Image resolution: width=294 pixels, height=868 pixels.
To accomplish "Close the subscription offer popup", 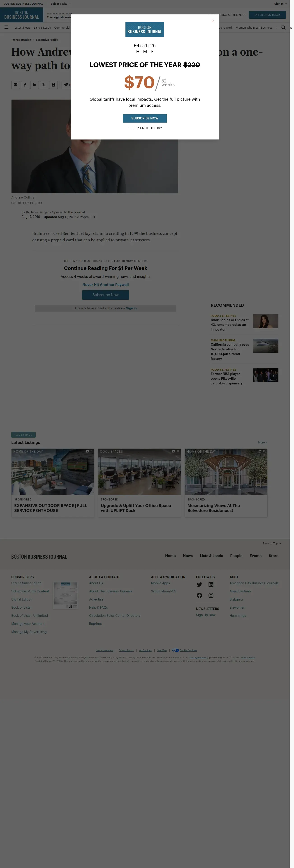I will [x=213, y=21].
